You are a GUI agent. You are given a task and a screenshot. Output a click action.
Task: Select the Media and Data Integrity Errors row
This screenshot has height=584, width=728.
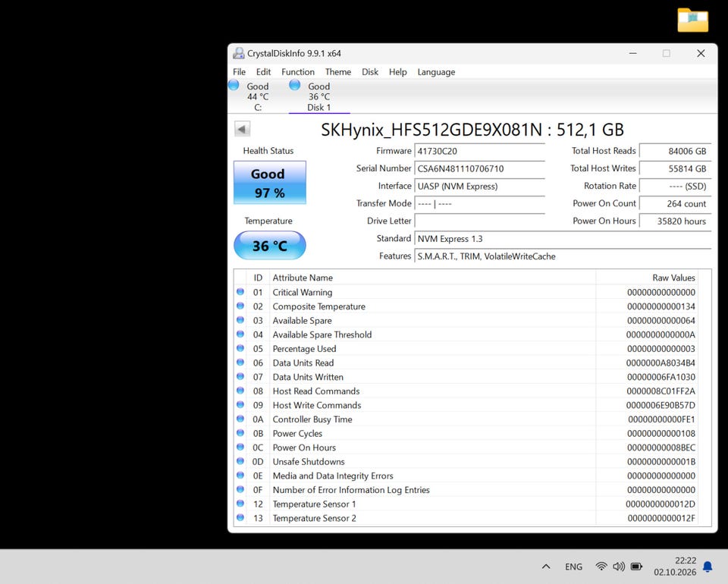tap(466, 476)
